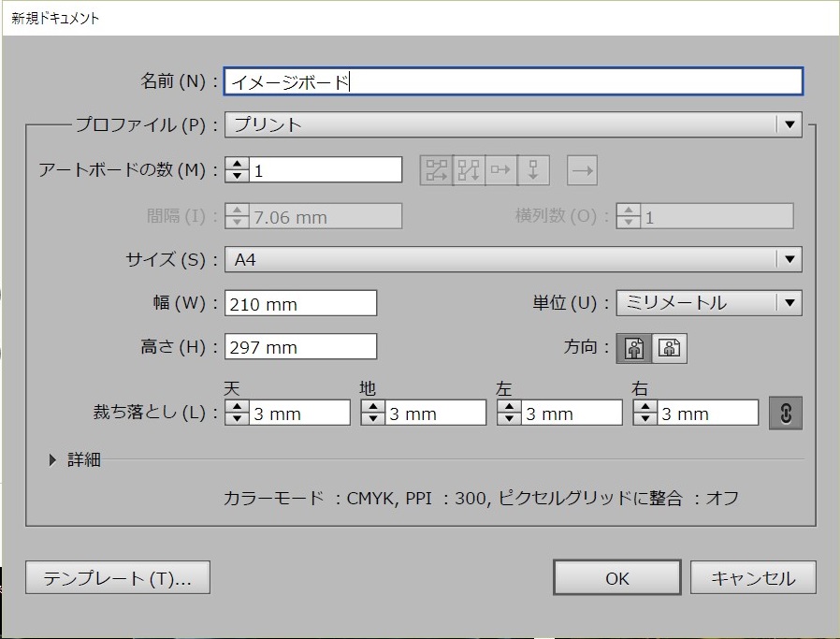Open the テンプレート button
Viewport: 840px width, 639px height.
tap(117, 578)
